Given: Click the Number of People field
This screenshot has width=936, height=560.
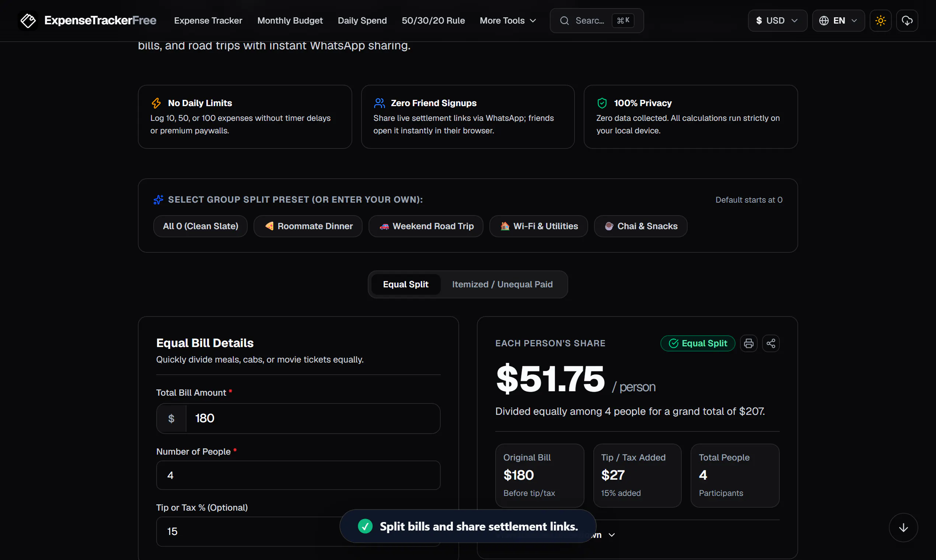Looking at the screenshot, I should 298,475.
